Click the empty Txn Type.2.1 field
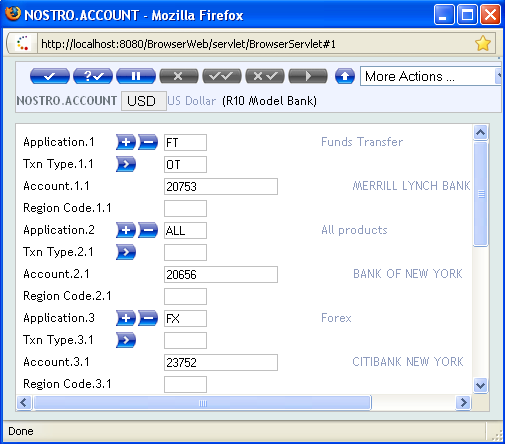The height and width of the screenshot is (444, 505). pos(185,252)
